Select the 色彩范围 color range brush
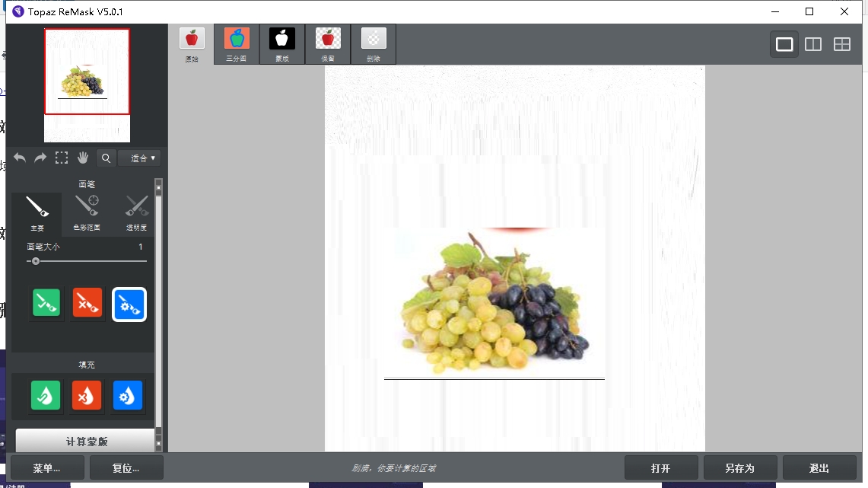The height and width of the screenshot is (488, 868). click(x=87, y=212)
